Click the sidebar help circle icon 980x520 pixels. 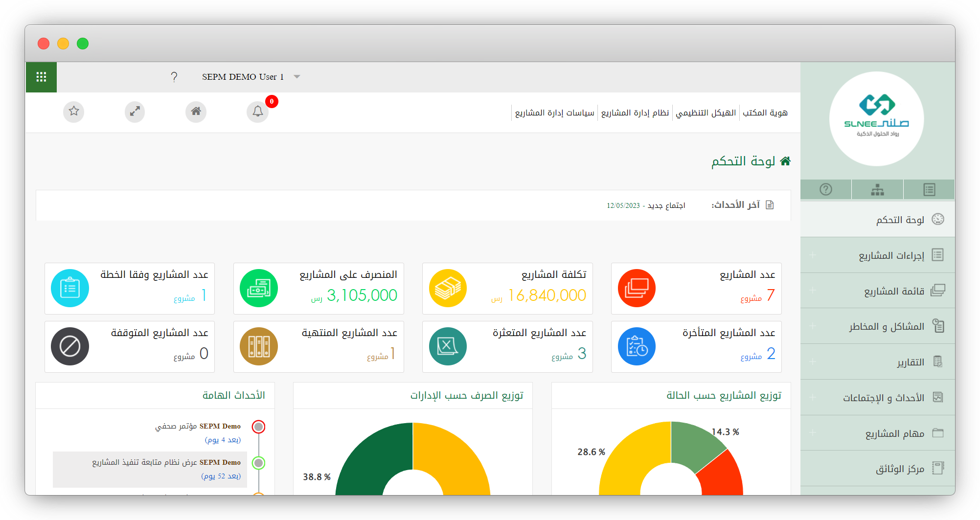tap(826, 190)
